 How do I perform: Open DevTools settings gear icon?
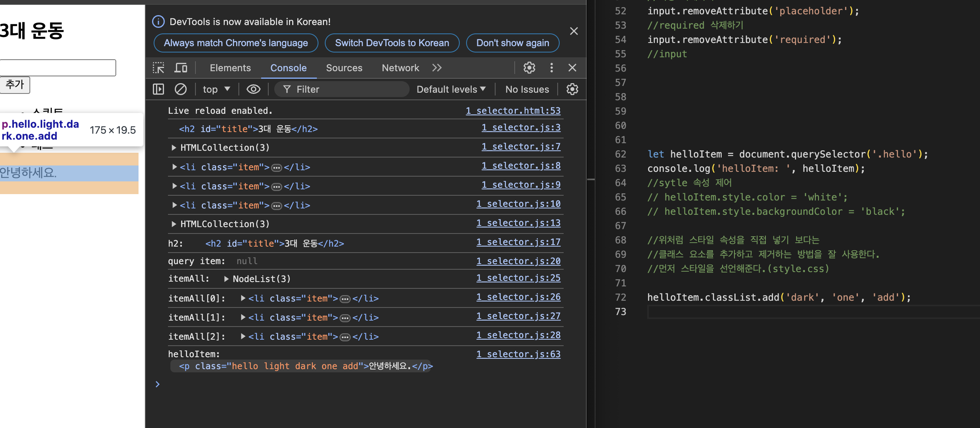pyautogui.click(x=529, y=68)
